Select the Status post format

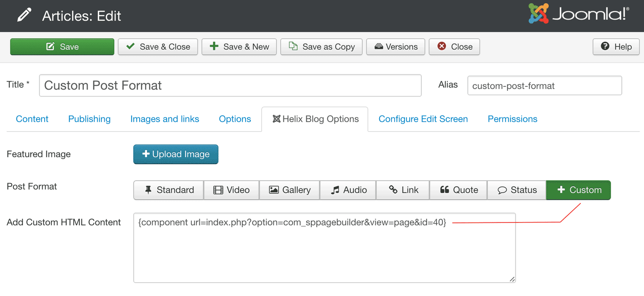coord(516,190)
